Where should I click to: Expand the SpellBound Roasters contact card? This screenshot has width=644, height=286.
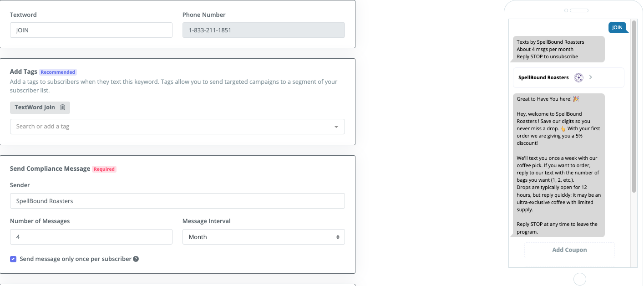click(568, 77)
